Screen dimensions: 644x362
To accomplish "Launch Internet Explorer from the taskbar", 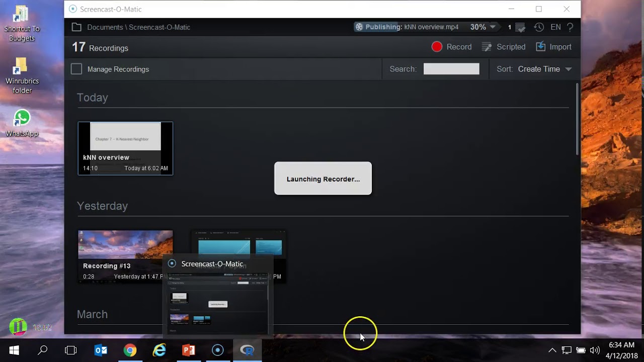I will point(159,350).
